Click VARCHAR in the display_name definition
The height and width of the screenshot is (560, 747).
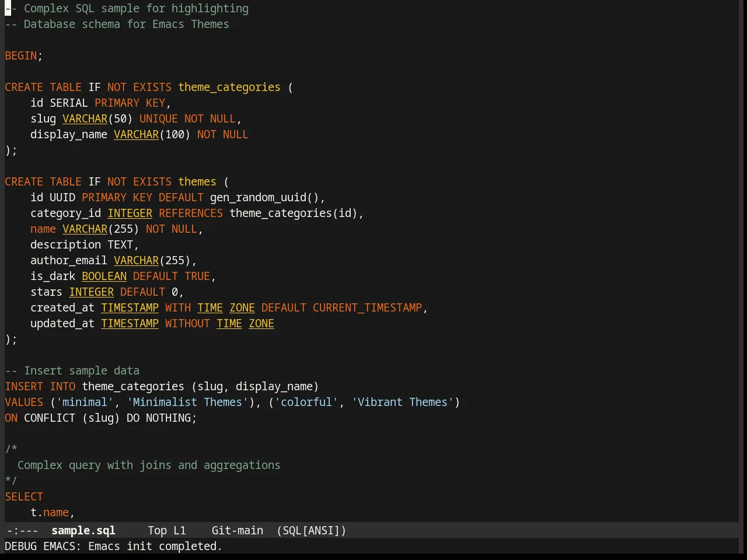point(137,134)
